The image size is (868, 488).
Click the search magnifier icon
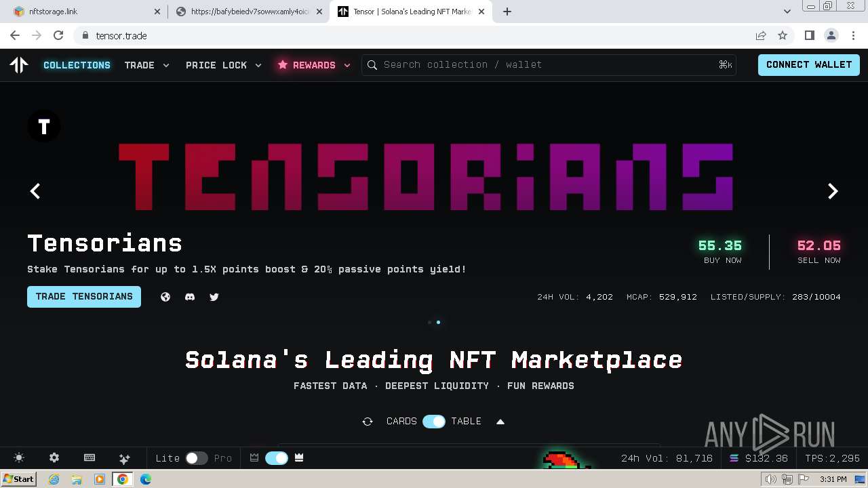(x=372, y=65)
